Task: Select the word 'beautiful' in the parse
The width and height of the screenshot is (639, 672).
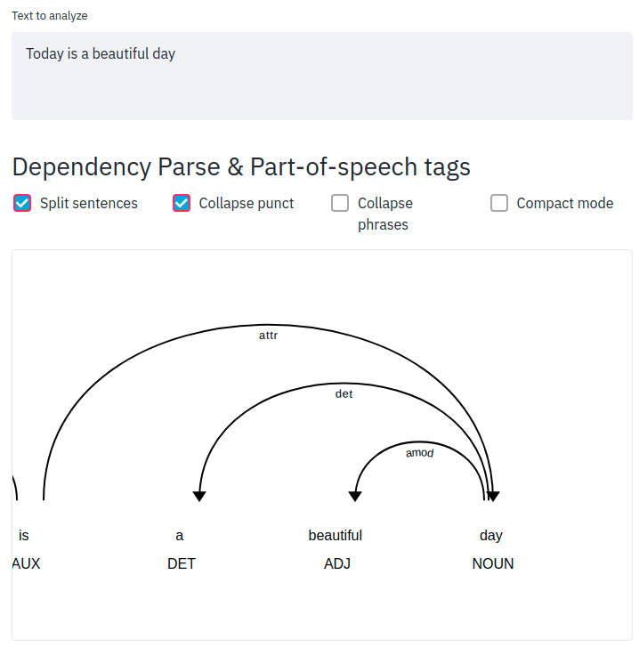Action: pos(336,535)
